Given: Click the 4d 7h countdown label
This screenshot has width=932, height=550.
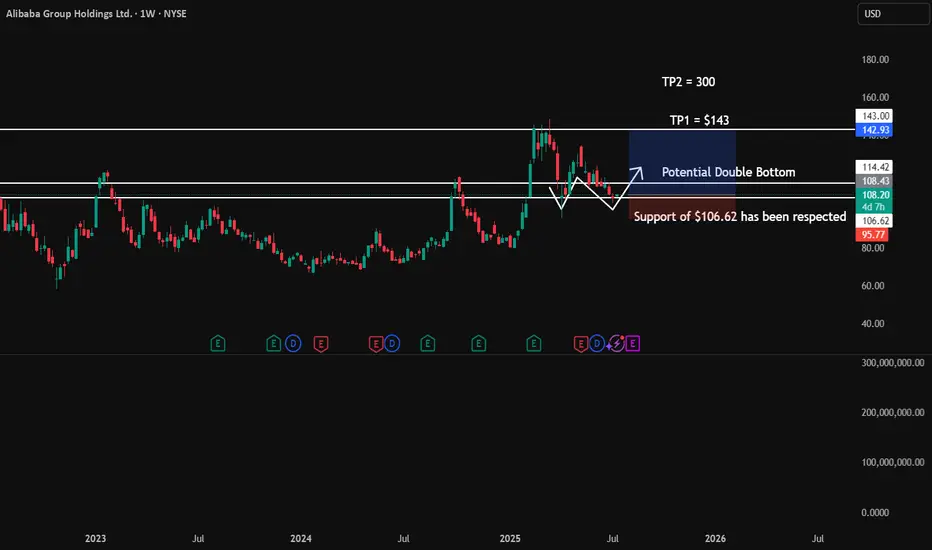Looking at the screenshot, I should coord(874,207).
